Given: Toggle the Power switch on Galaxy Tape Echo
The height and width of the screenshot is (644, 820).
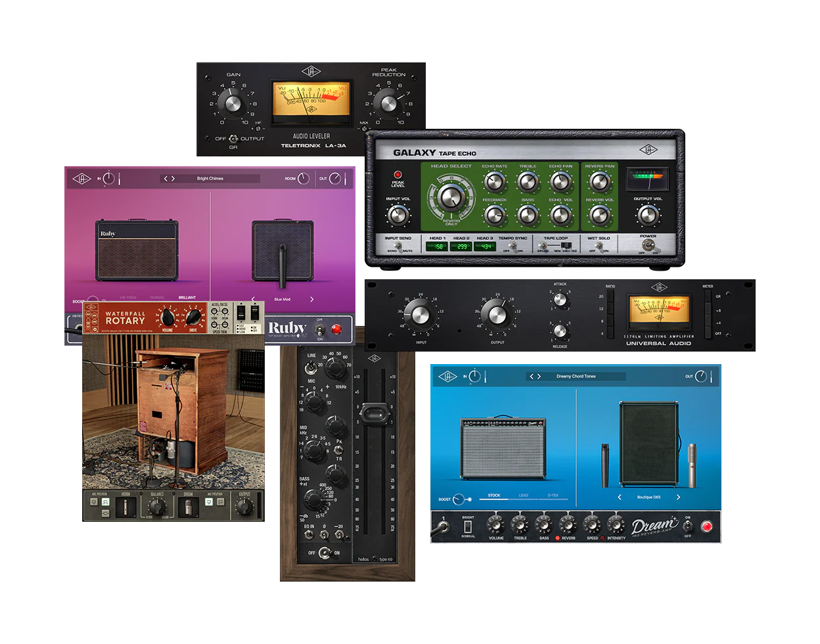Looking at the screenshot, I should coord(649,245).
